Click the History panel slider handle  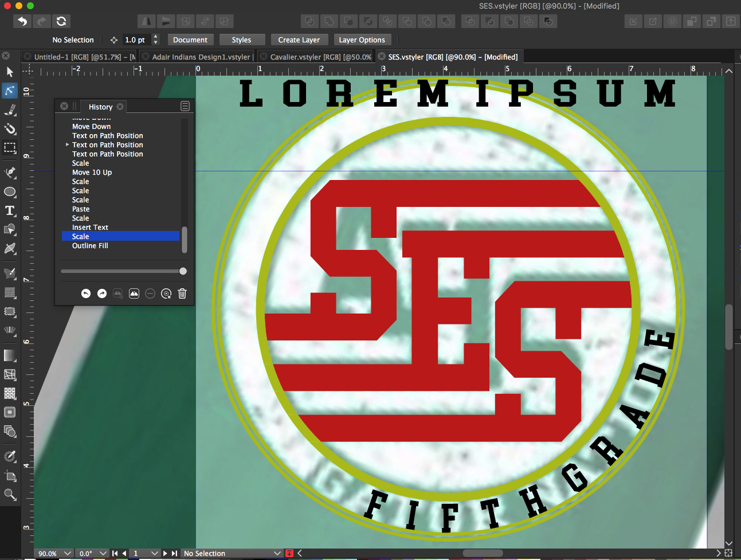pyautogui.click(x=183, y=271)
